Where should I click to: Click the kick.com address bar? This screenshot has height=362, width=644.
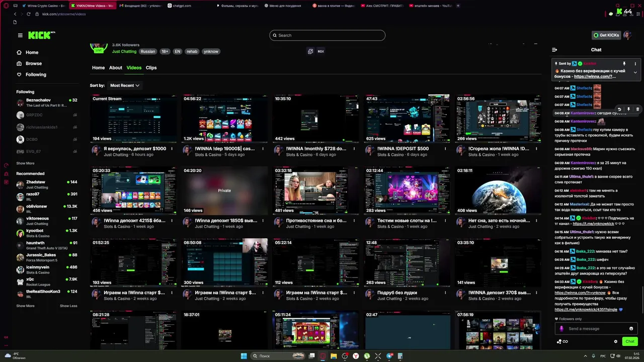[64, 14]
